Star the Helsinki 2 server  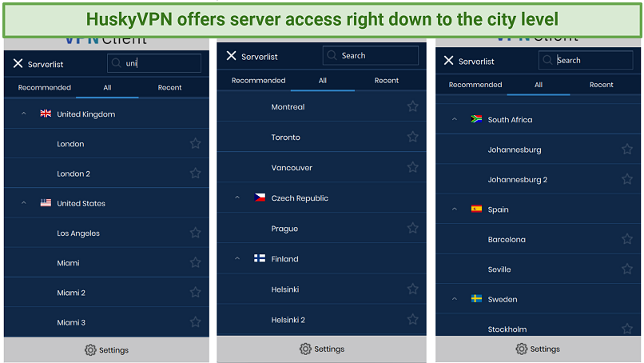pos(413,319)
